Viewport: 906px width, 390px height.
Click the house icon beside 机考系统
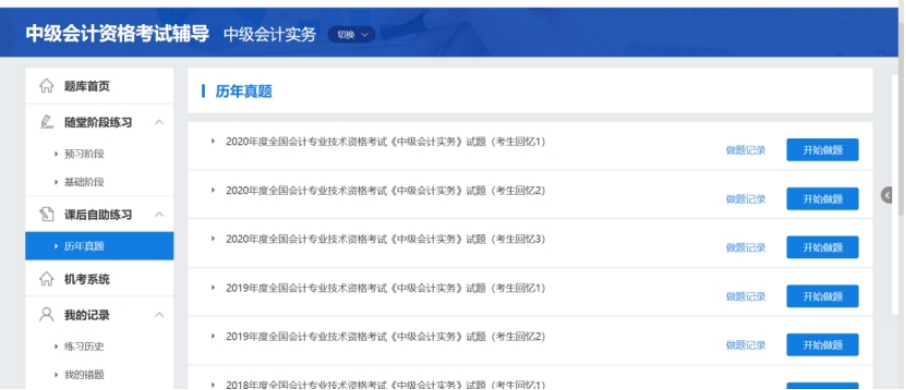[x=46, y=279]
